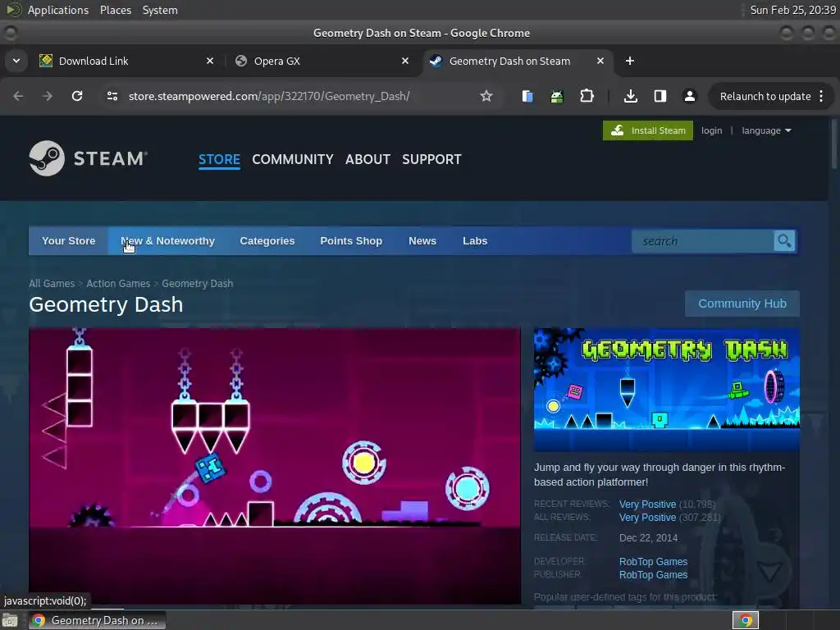The image size is (840, 630).
Task: Click the Geometry Dash header capsule image
Action: click(666, 390)
